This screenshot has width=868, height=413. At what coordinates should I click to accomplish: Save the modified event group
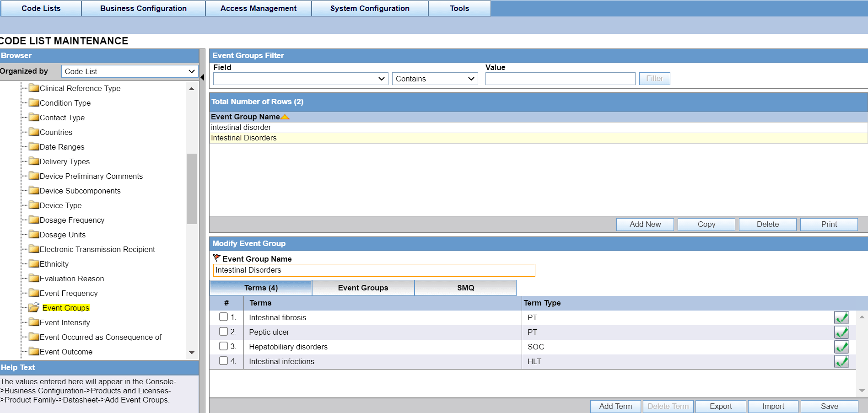tap(829, 406)
